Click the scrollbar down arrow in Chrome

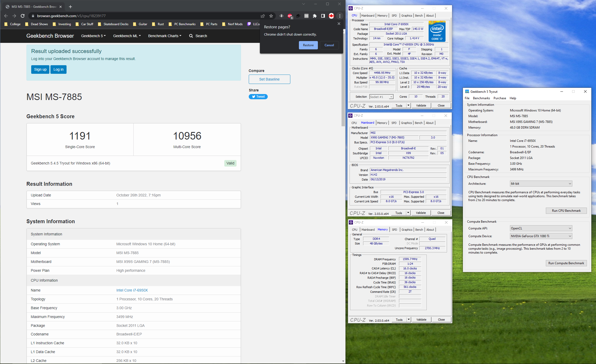pos(343,361)
